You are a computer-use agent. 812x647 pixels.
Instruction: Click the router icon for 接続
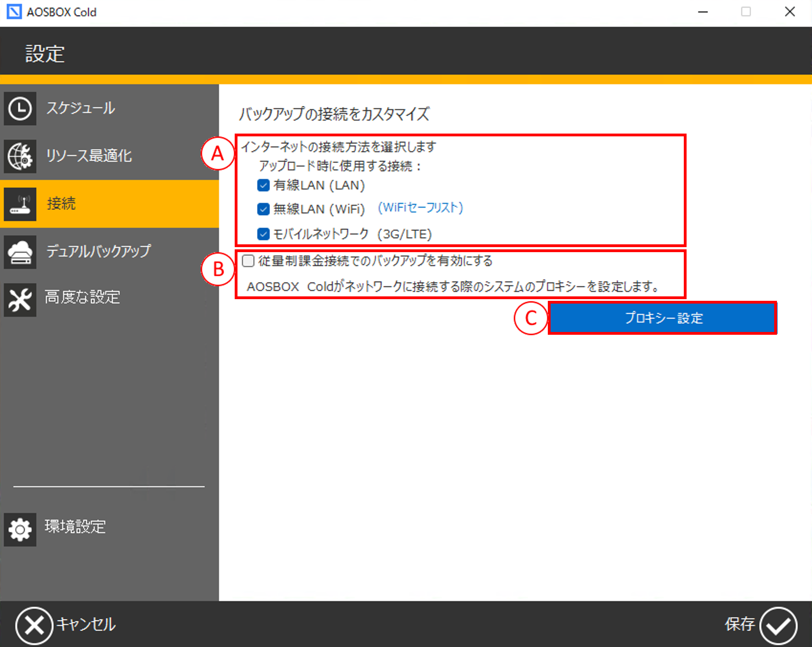point(20,204)
